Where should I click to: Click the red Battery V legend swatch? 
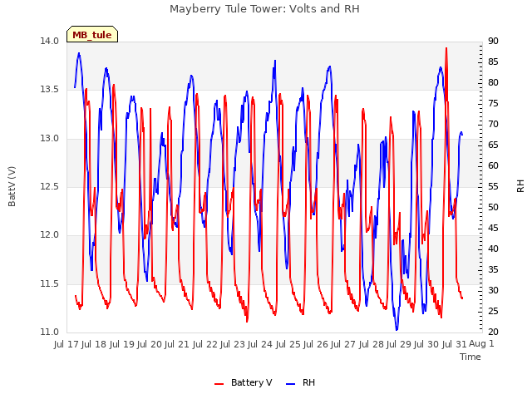coord(219,383)
